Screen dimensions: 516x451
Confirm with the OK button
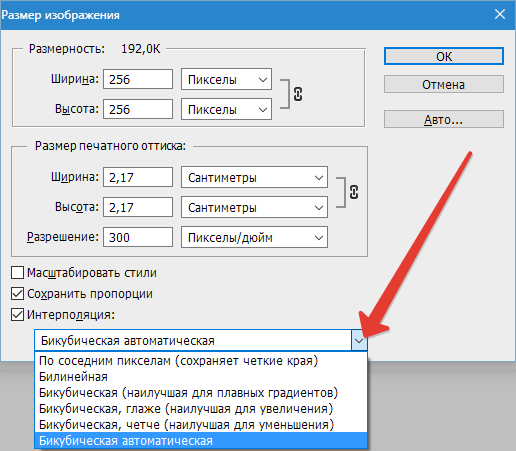click(444, 56)
